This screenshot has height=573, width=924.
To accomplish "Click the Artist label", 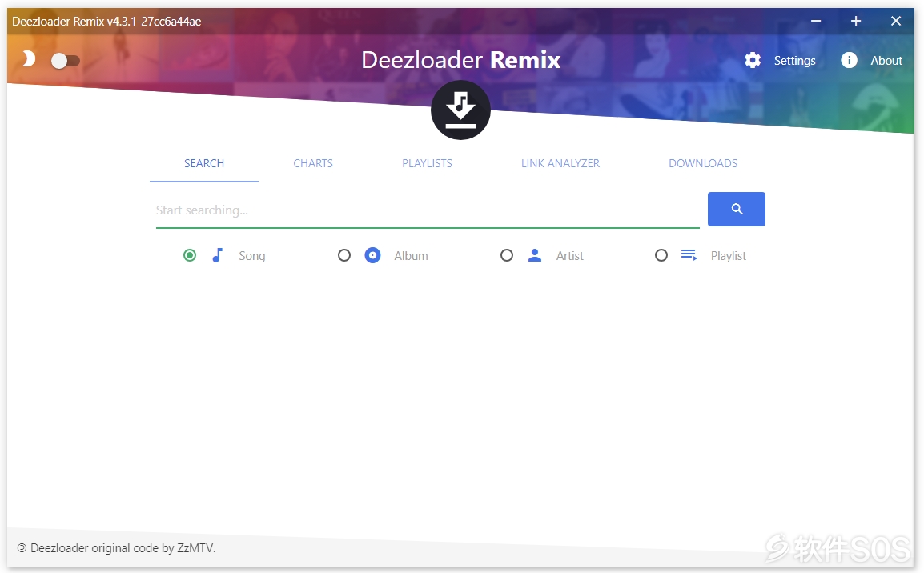I will click(x=570, y=256).
